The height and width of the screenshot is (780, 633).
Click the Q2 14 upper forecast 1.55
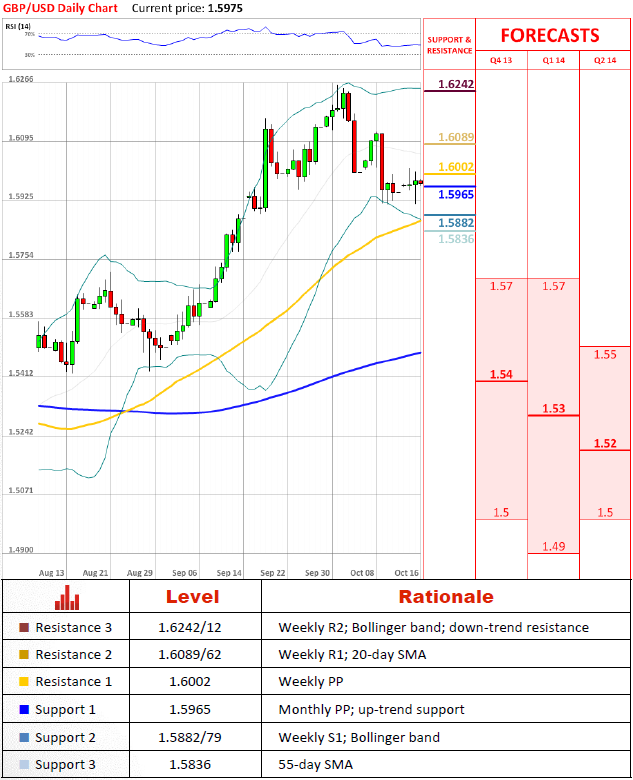coord(605,355)
